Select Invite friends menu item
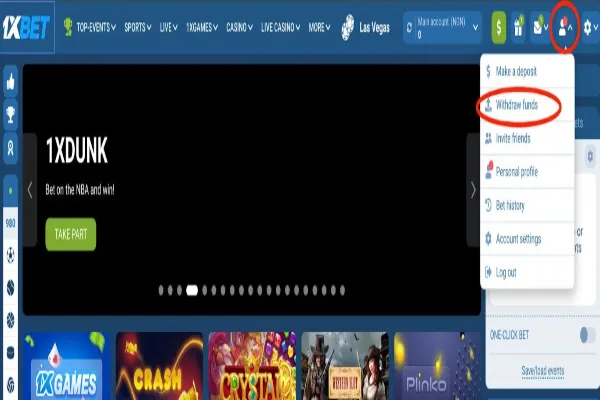 click(527, 138)
